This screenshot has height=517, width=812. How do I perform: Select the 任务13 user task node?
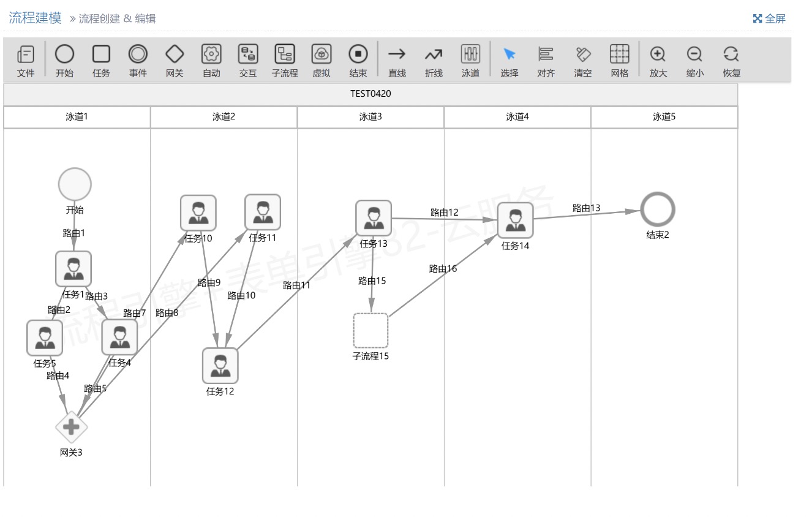coord(374,218)
